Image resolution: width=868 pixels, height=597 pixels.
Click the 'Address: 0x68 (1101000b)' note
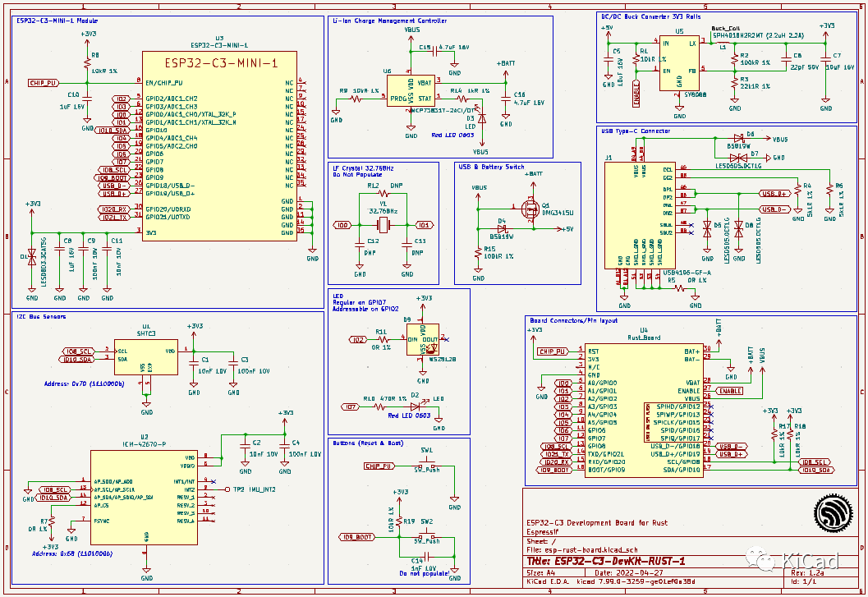click(x=72, y=553)
